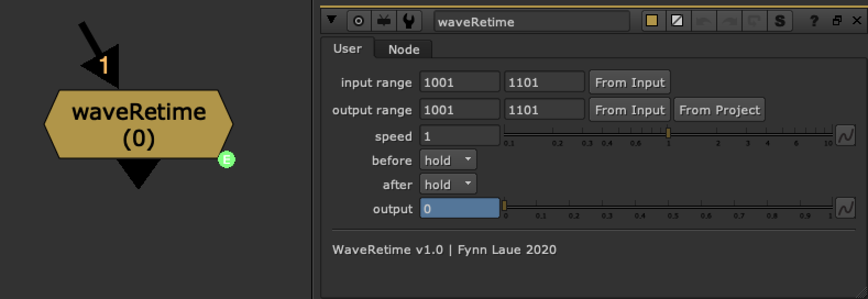
Task: Click input range first frame field
Action: (x=460, y=82)
